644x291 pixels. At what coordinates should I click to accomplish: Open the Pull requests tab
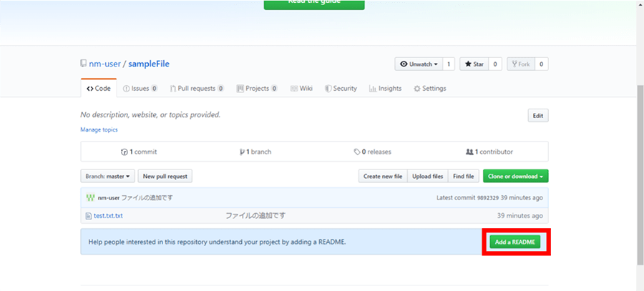click(x=197, y=88)
